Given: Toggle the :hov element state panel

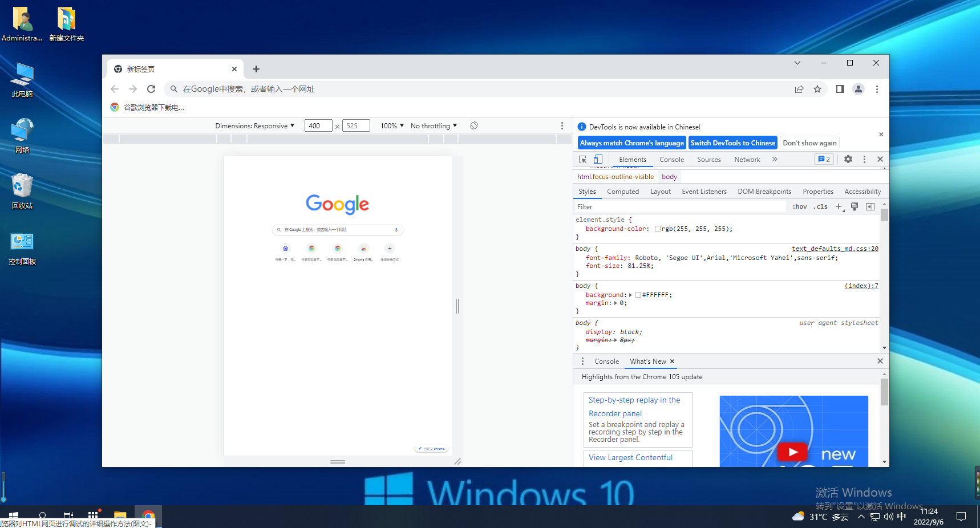Looking at the screenshot, I should (799, 207).
